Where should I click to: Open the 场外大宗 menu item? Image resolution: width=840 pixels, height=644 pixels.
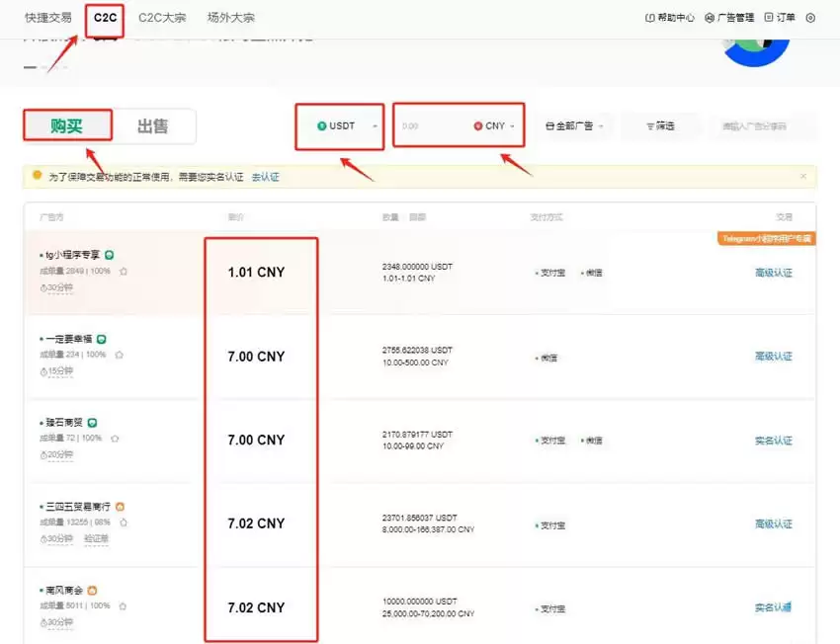click(x=229, y=17)
